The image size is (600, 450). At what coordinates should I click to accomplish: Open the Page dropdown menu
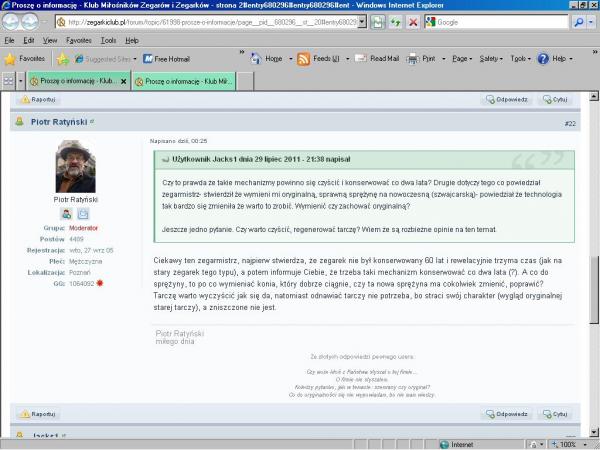[462, 59]
